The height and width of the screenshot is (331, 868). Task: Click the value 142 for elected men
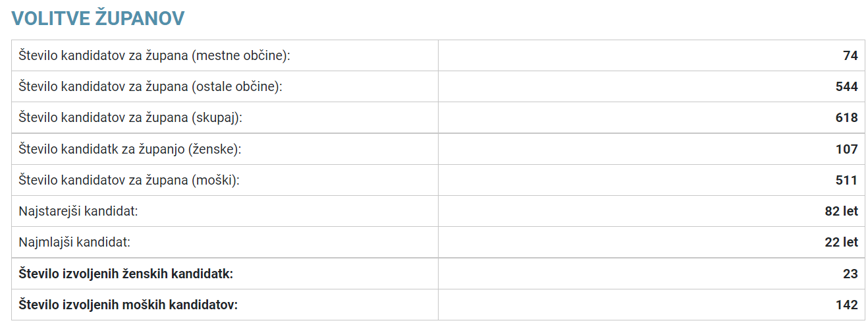847,305
